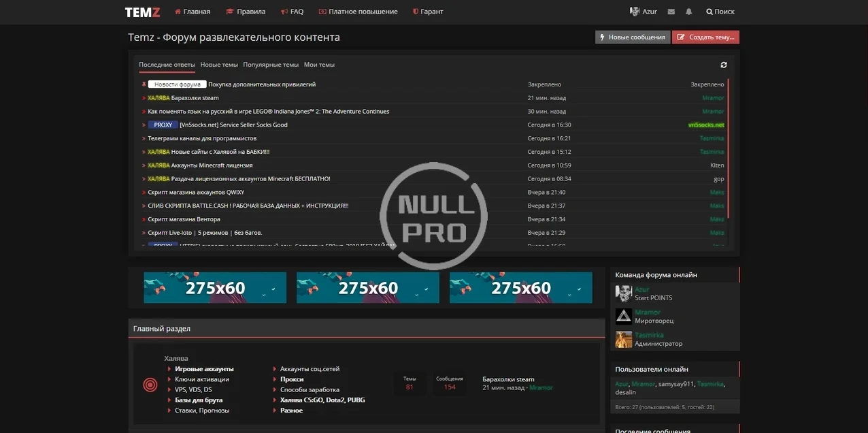The height and width of the screenshot is (433, 868).
Task: Click the PROXY prefix on Vn5socks thread
Action: (x=163, y=125)
